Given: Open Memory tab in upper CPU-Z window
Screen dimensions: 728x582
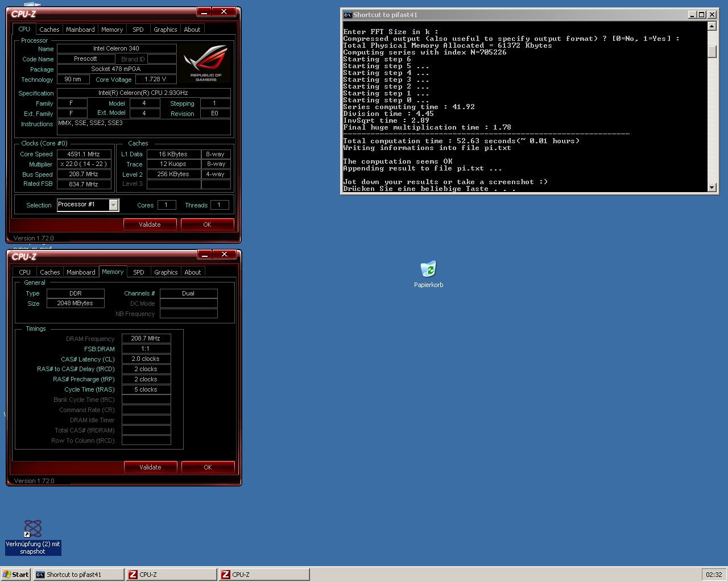Looking at the screenshot, I should coord(112,30).
